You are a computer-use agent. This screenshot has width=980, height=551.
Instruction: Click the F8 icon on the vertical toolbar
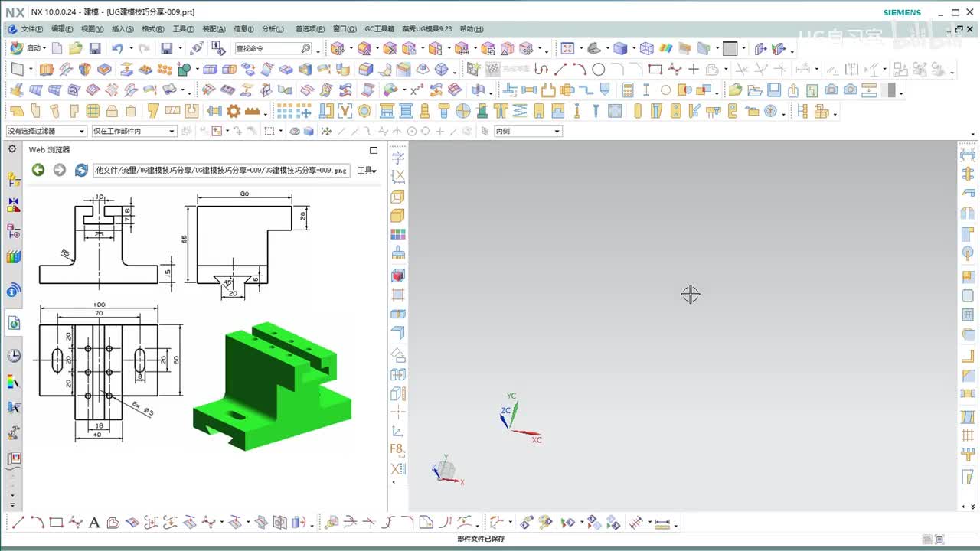(397, 449)
